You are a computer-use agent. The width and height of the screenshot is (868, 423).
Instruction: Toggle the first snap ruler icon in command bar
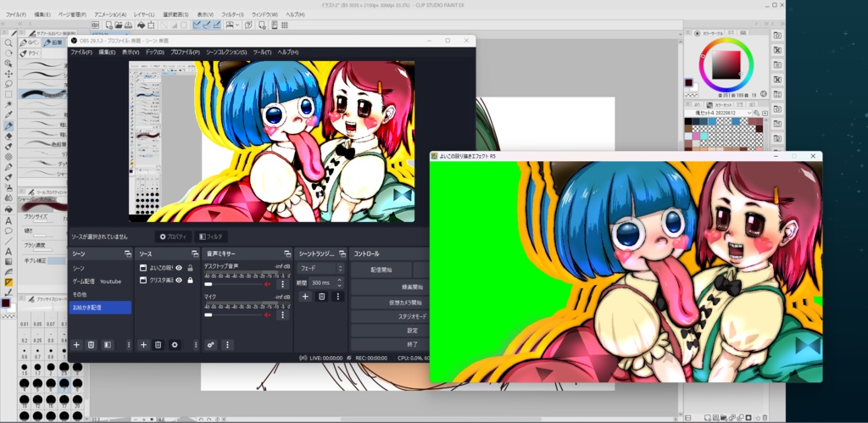[197, 25]
